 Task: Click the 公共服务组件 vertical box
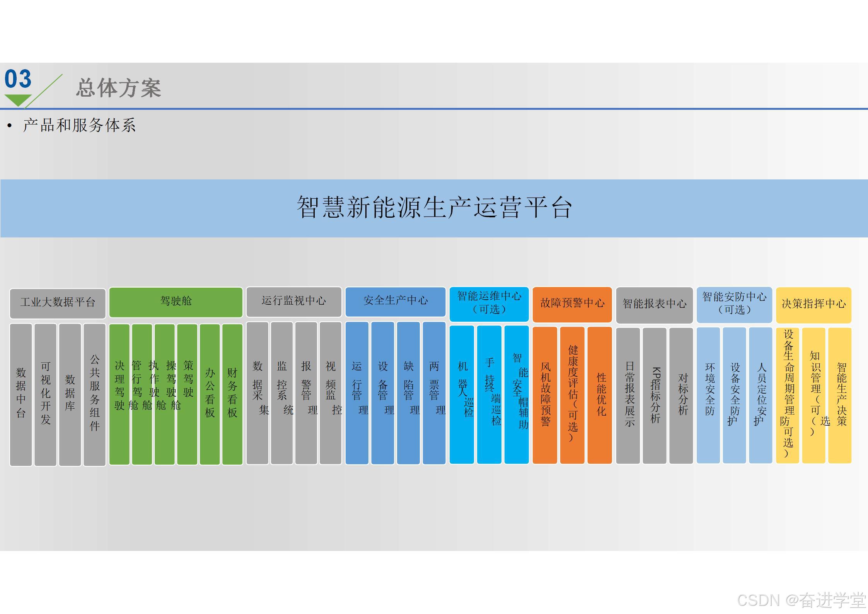click(95, 394)
